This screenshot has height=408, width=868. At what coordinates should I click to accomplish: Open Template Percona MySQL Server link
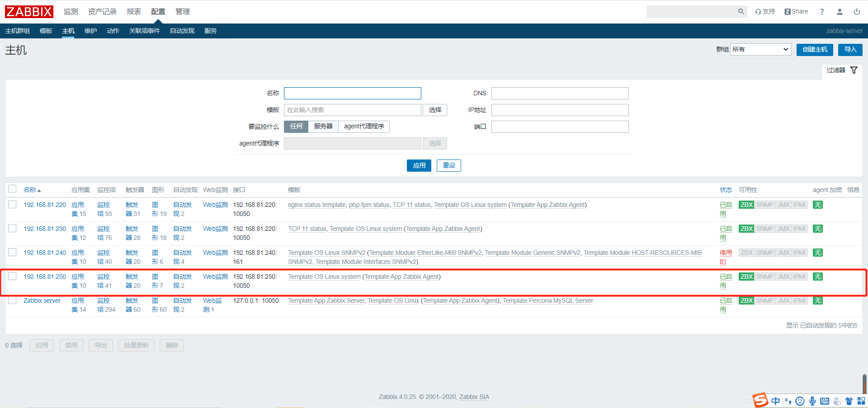(x=548, y=300)
